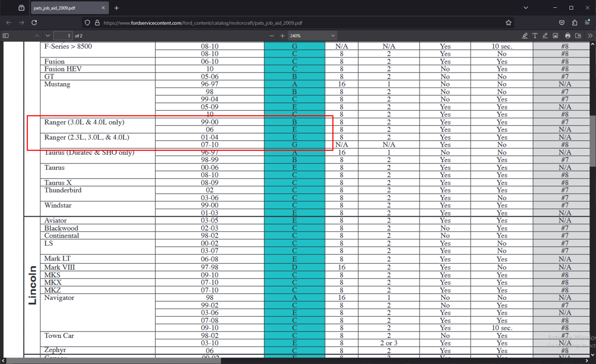Screen dimensions: 596x364
Task: Select "Ranger (3.0L & 4.0L only)" text
Action: coord(84,122)
